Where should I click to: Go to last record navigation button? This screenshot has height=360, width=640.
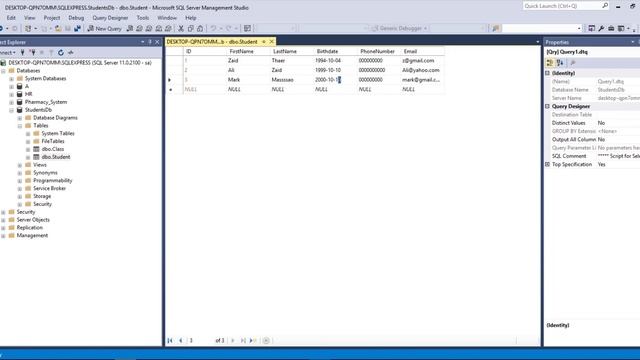[243, 340]
